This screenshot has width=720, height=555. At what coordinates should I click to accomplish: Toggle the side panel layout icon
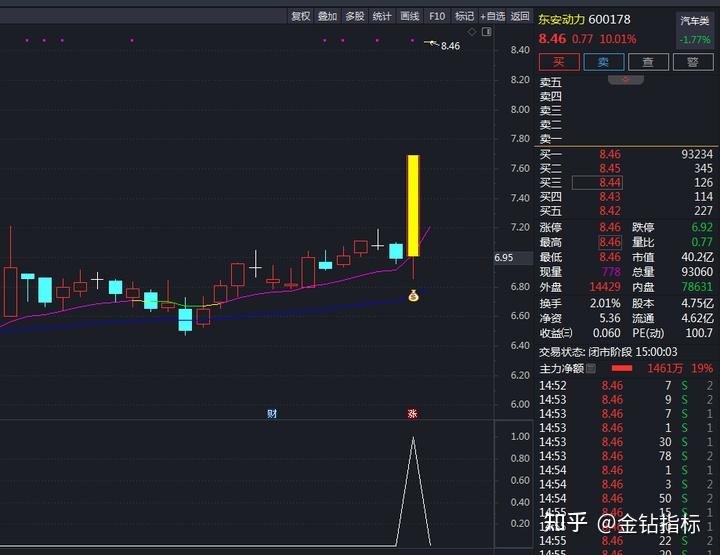pyautogui.click(x=487, y=32)
